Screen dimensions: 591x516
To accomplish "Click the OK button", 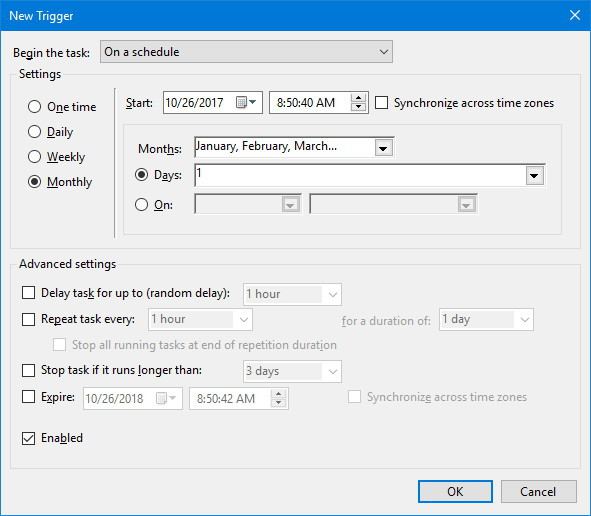I will click(455, 492).
